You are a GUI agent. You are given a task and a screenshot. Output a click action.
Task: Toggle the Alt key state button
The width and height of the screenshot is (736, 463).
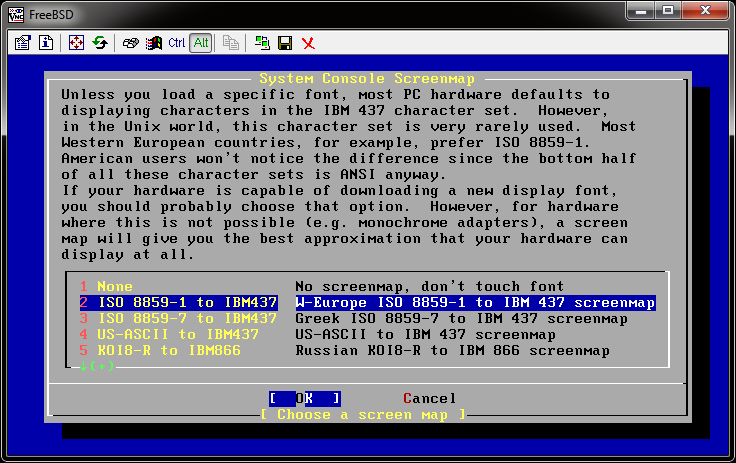[201, 43]
